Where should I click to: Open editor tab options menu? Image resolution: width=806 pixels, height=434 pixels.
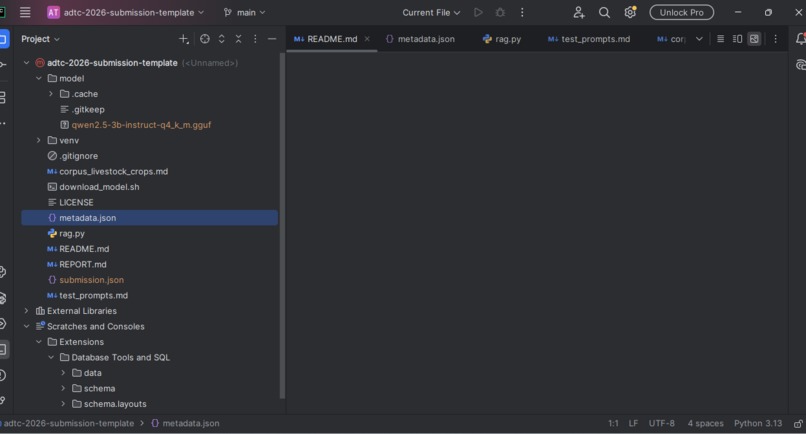click(776, 39)
